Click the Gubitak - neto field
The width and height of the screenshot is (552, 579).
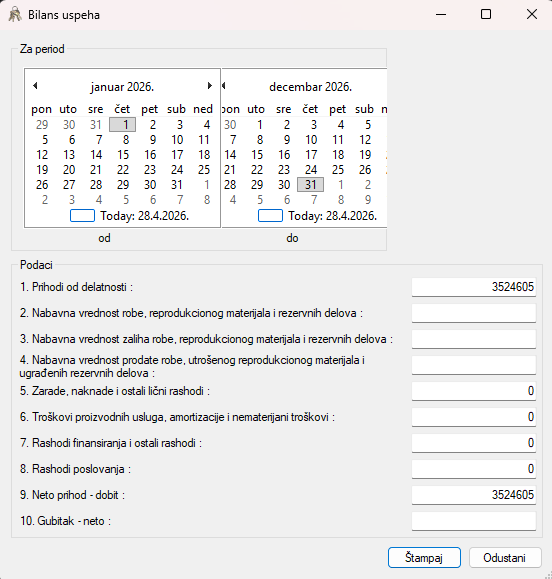click(474, 521)
